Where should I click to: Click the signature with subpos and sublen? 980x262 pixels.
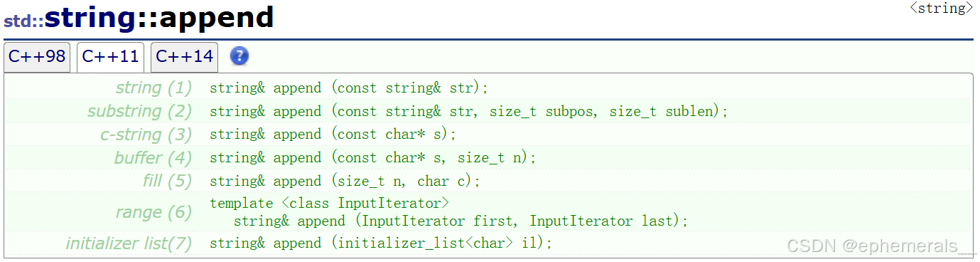click(x=469, y=112)
